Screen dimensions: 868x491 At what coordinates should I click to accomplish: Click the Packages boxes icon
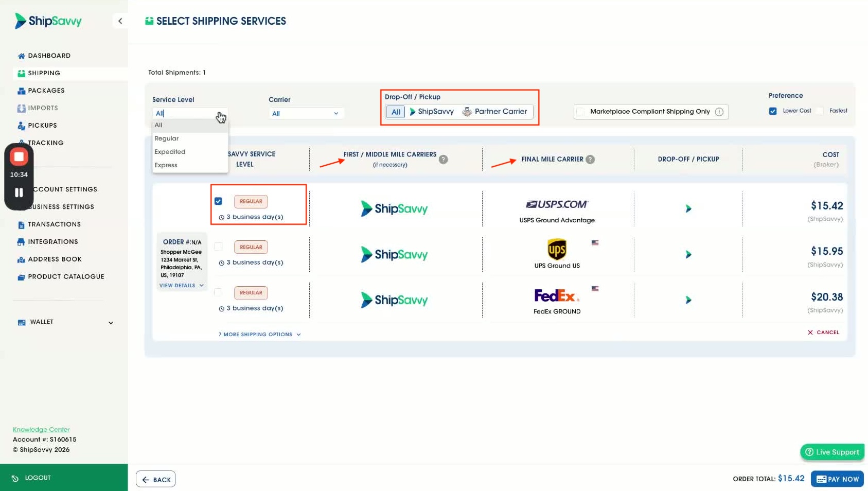pyautogui.click(x=21, y=91)
